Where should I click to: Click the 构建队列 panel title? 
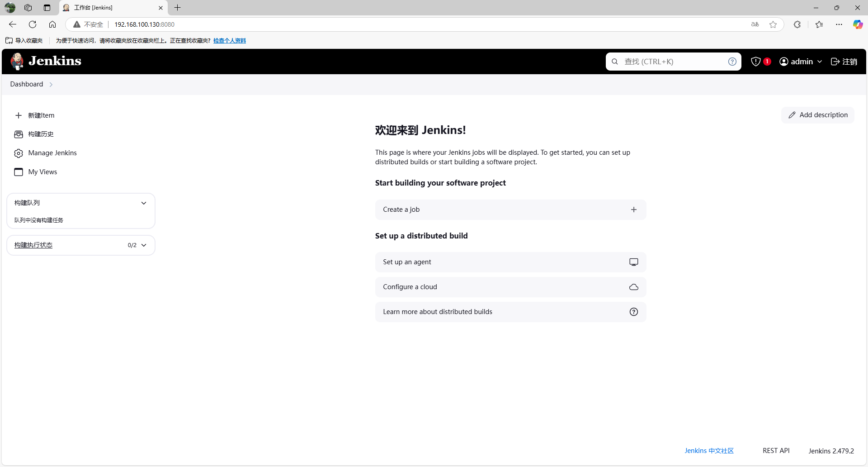coord(27,203)
